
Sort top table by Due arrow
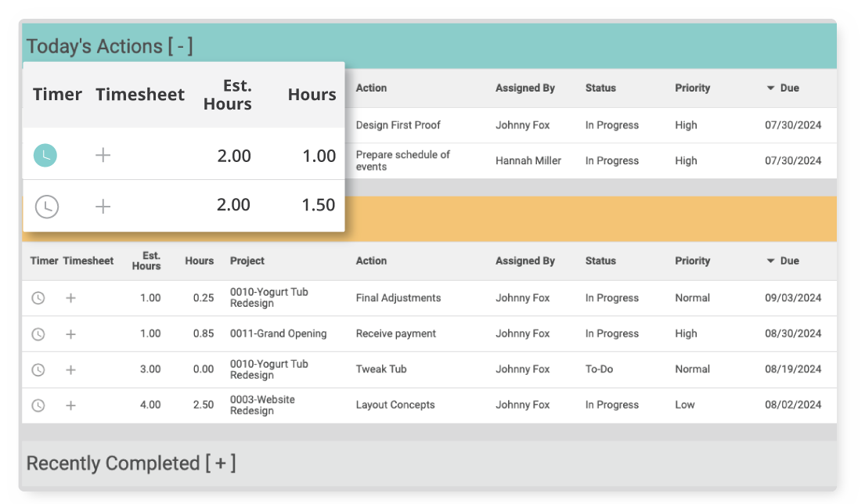(771, 88)
